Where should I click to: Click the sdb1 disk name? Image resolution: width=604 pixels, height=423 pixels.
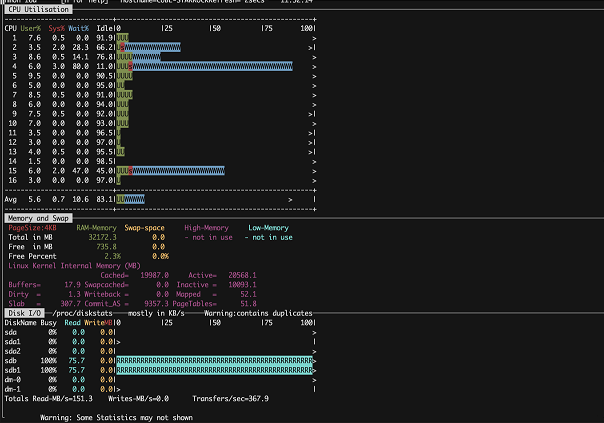(x=13, y=370)
